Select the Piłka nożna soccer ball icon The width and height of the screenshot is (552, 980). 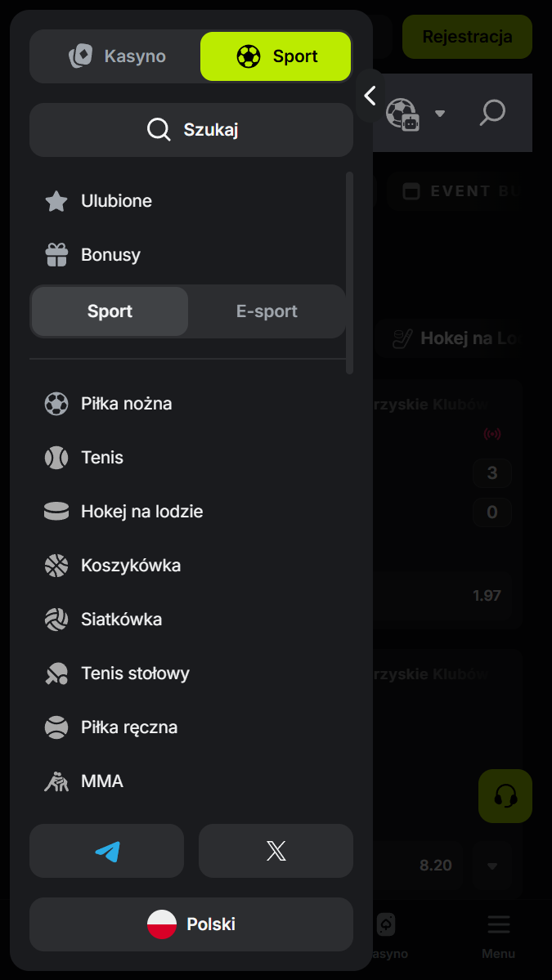pyautogui.click(x=56, y=404)
